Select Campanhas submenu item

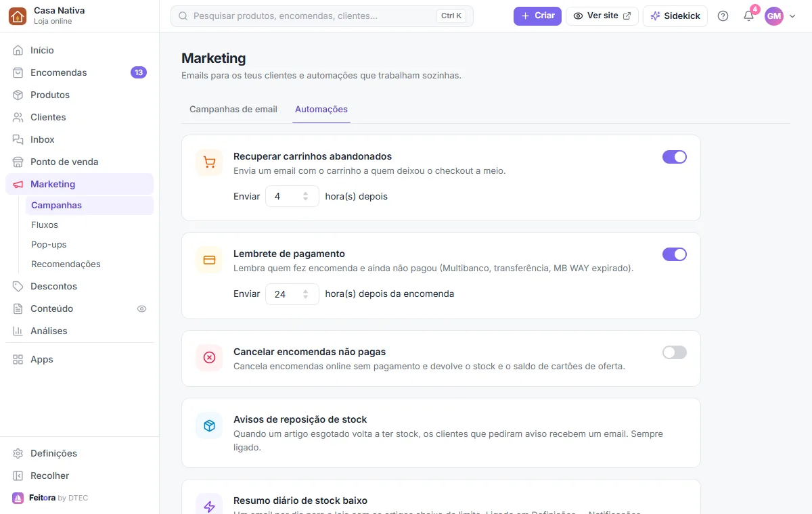(x=89, y=205)
